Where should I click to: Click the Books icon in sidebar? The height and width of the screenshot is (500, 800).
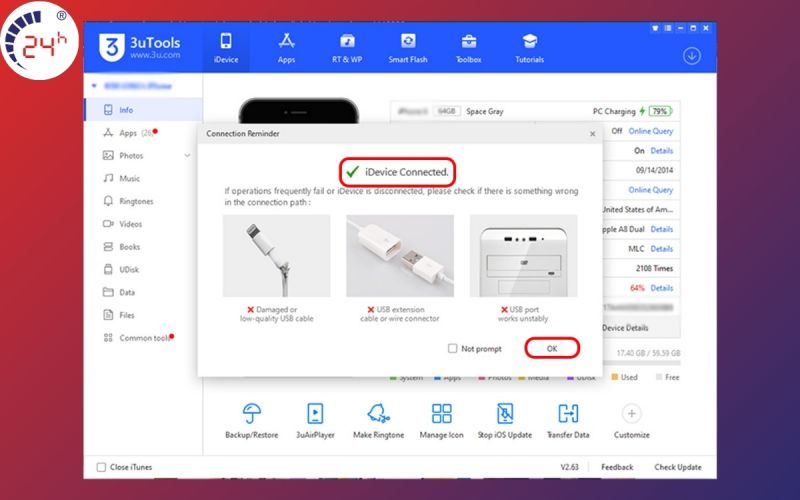click(108, 246)
